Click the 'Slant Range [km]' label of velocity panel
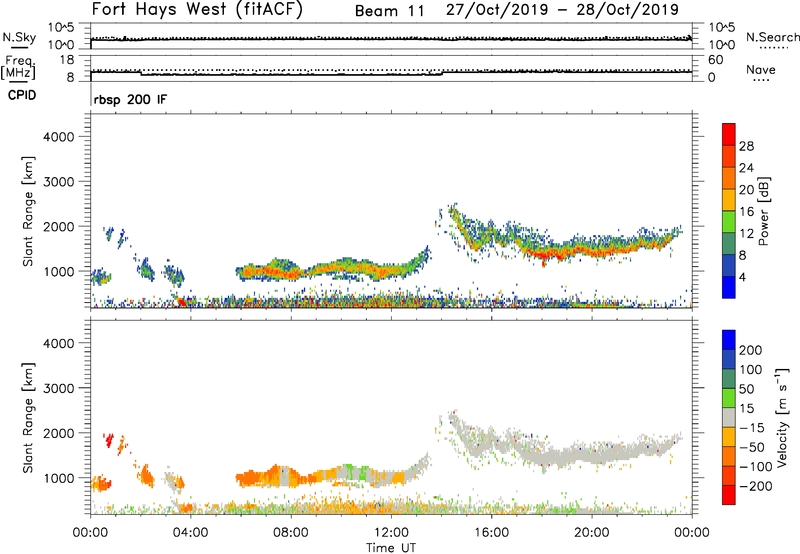The width and height of the screenshot is (800, 554). point(28,417)
